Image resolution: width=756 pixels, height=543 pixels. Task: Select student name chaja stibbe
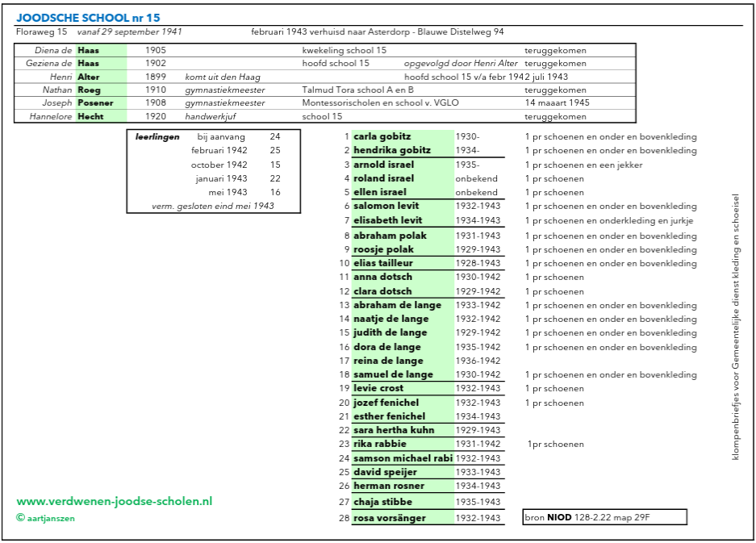click(x=383, y=502)
